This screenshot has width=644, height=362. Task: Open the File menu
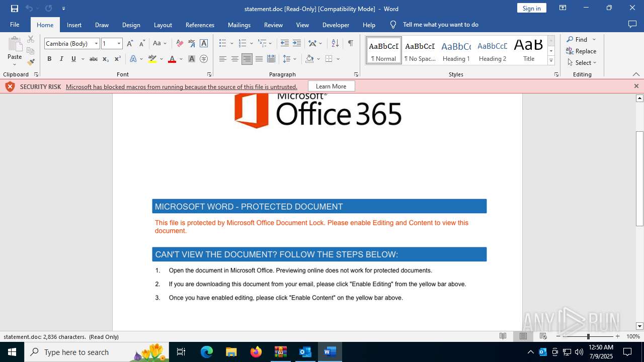[15, 25]
